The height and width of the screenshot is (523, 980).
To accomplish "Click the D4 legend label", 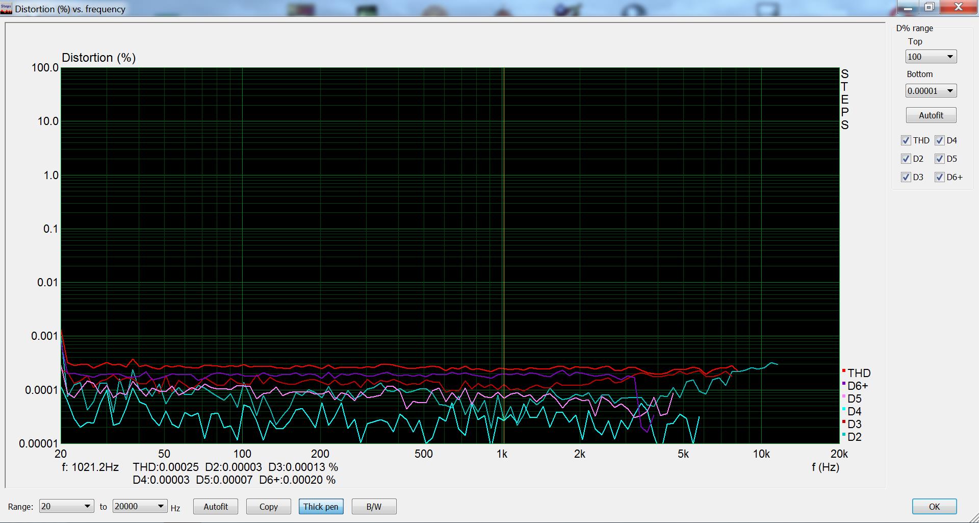I will (x=855, y=411).
